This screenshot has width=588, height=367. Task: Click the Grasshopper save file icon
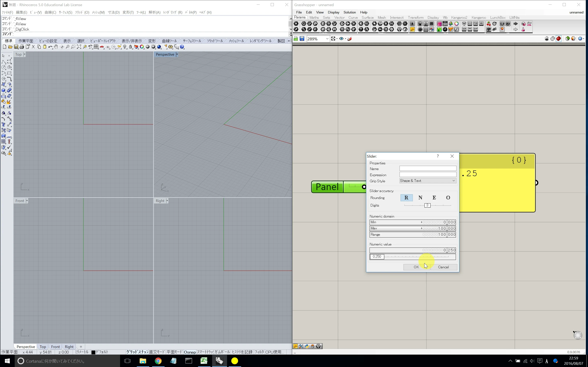tap(302, 39)
